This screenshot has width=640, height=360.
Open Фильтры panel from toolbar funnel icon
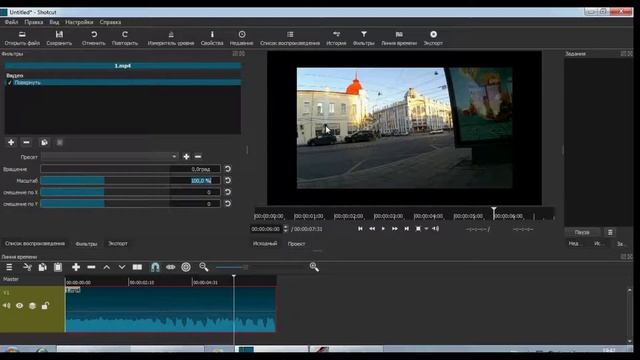[363, 38]
